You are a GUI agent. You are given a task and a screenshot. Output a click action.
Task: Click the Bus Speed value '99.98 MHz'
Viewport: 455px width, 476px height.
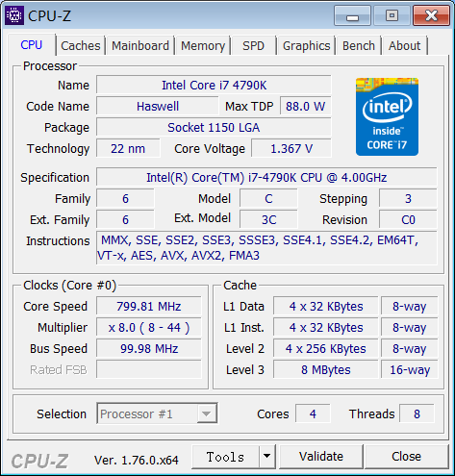coord(149,349)
